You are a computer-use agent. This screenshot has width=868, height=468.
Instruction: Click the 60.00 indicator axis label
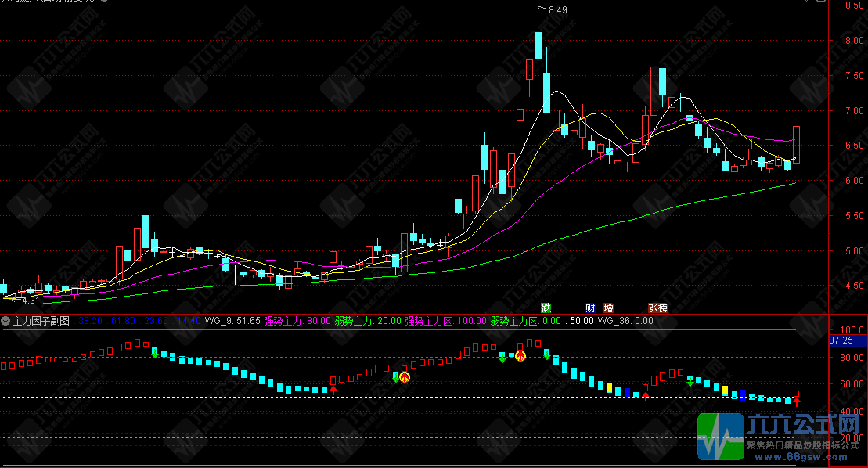852,384
